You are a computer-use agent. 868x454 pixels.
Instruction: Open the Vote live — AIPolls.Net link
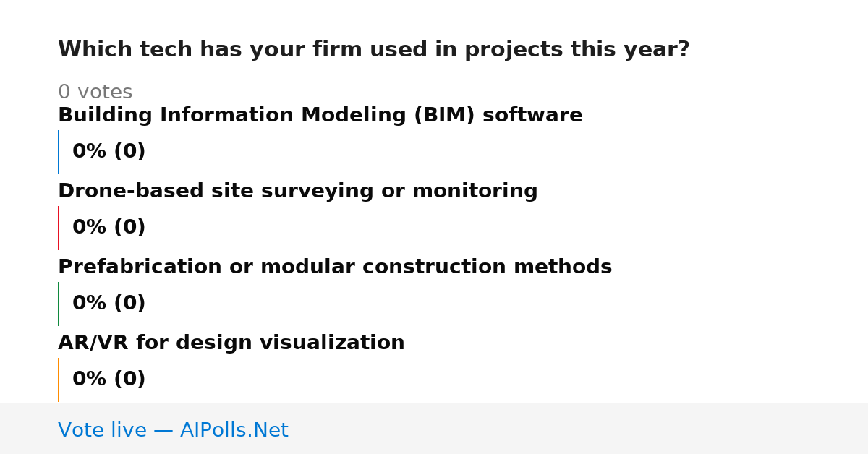point(173,431)
